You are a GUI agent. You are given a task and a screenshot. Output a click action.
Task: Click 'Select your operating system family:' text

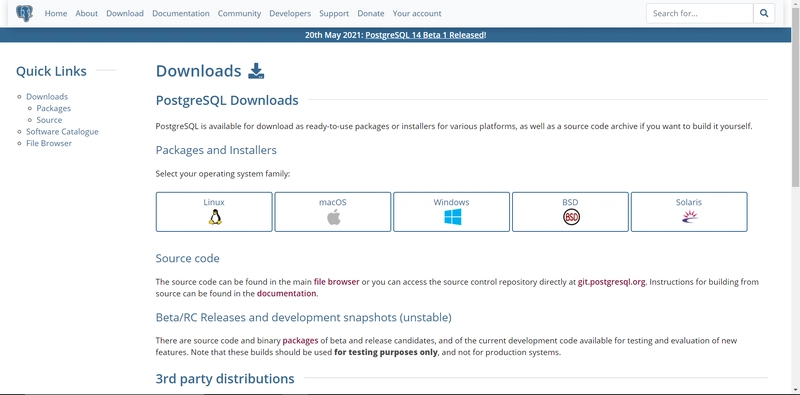pyautogui.click(x=223, y=174)
